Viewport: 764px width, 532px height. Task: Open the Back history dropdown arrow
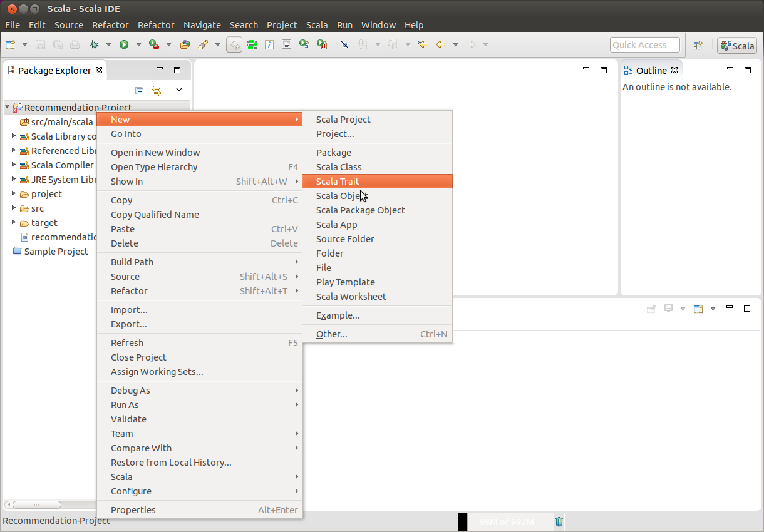point(455,44)
